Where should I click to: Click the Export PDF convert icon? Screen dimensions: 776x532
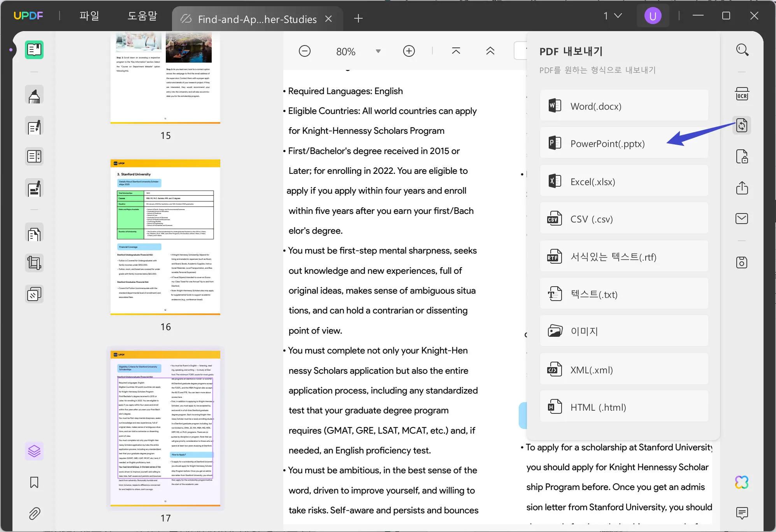(x=742, y=125)
